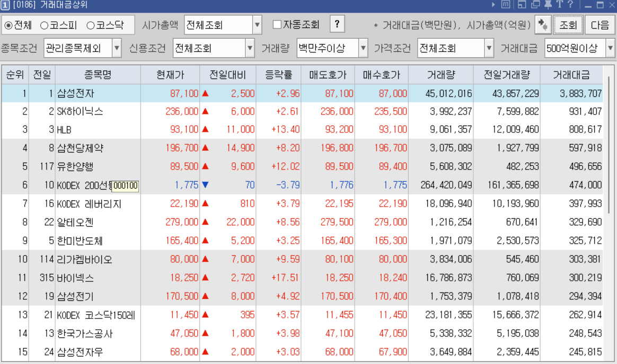Click the 3,883,707 trading value cell

[581, 93]
